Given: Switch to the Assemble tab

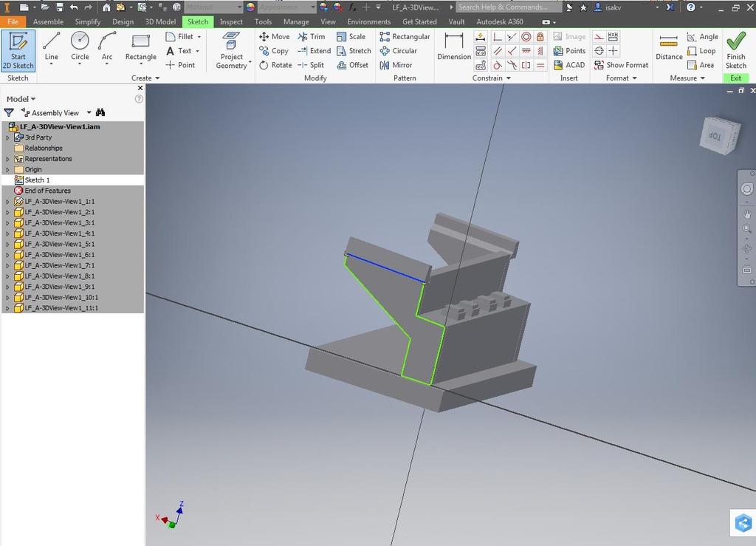Looking at the screenshot, I should point(48,21).
